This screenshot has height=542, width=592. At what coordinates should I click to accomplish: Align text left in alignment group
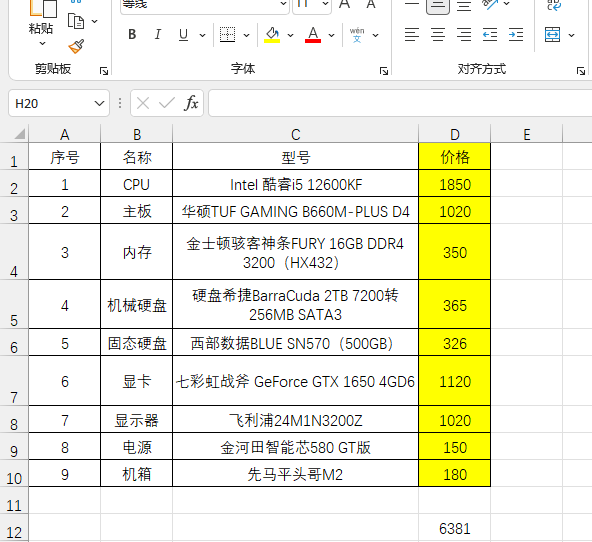tap(412, 35)
